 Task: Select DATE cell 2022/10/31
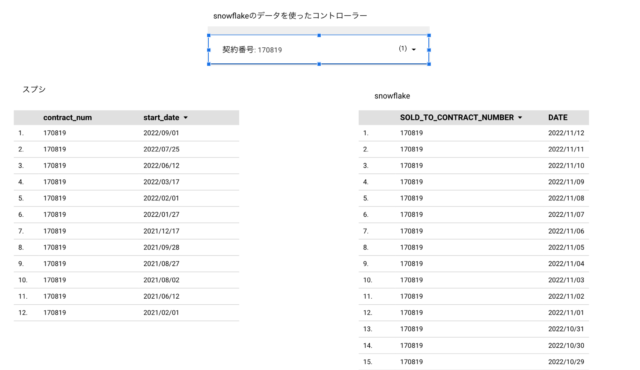(566, 329)
